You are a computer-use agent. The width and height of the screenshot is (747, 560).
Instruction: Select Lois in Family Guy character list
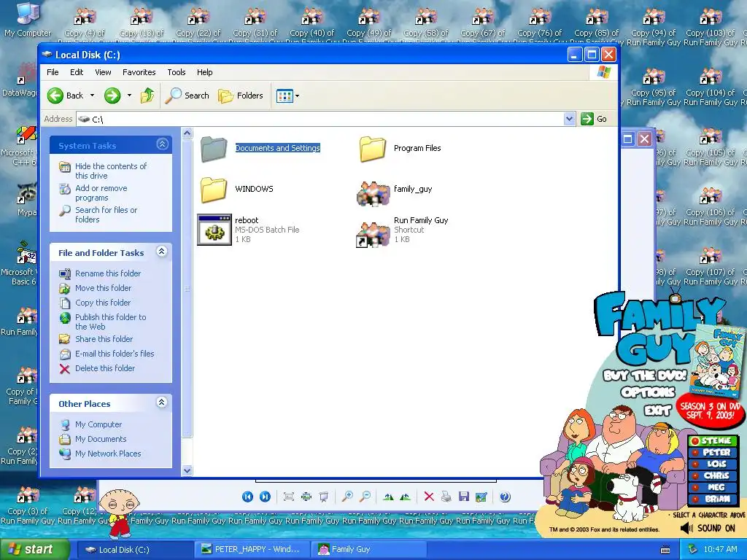point(712,464)
